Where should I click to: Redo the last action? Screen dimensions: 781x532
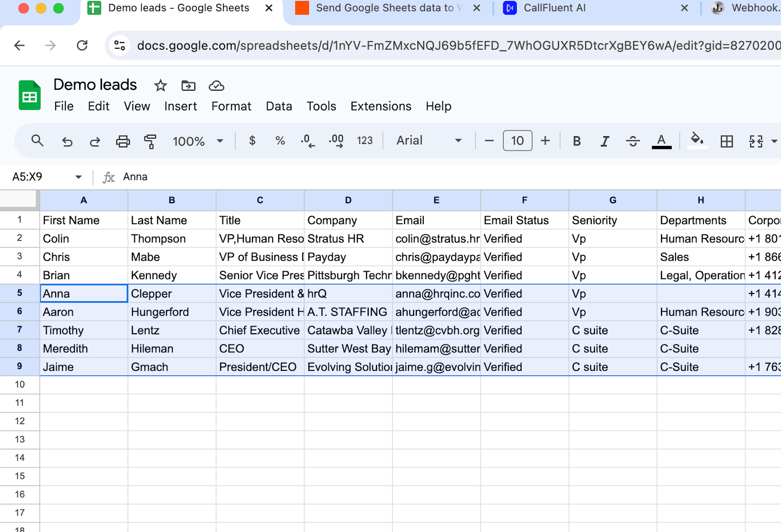pyautogui.click(x=95, y=142)
